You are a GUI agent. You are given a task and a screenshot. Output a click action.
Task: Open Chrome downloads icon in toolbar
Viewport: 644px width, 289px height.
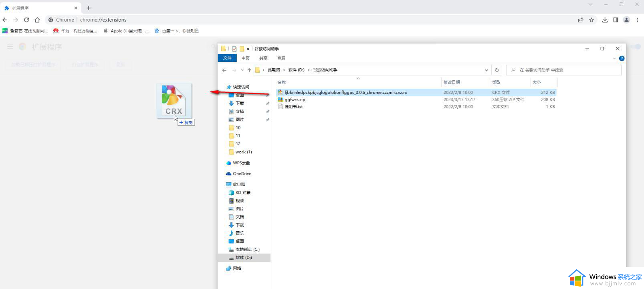605,20
